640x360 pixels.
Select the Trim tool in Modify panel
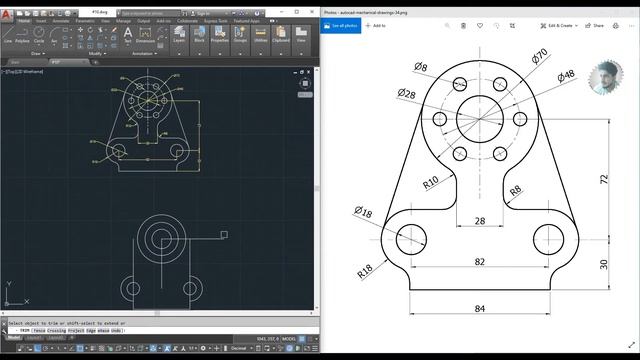click(100, 30)
